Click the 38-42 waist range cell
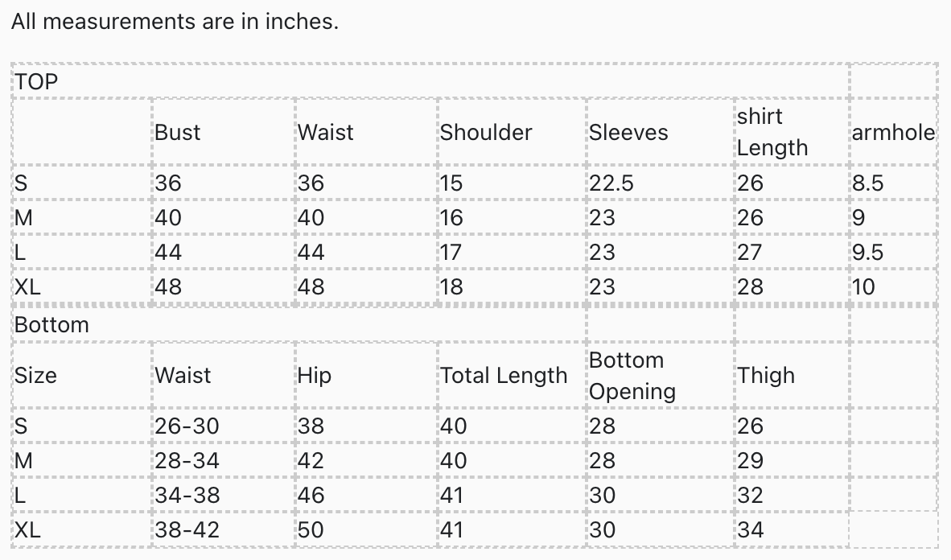This screenshot has height=560, width=951. (187, 530)
